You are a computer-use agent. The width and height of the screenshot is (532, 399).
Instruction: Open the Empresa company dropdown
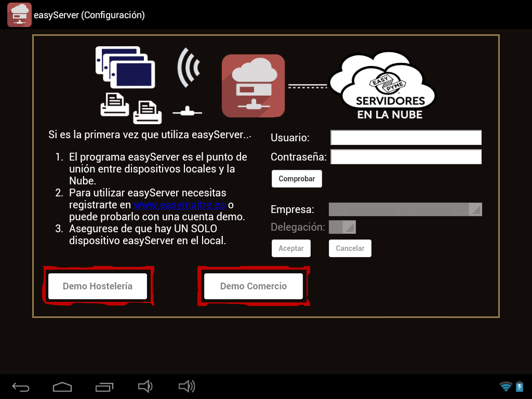(x=405, y=209)
